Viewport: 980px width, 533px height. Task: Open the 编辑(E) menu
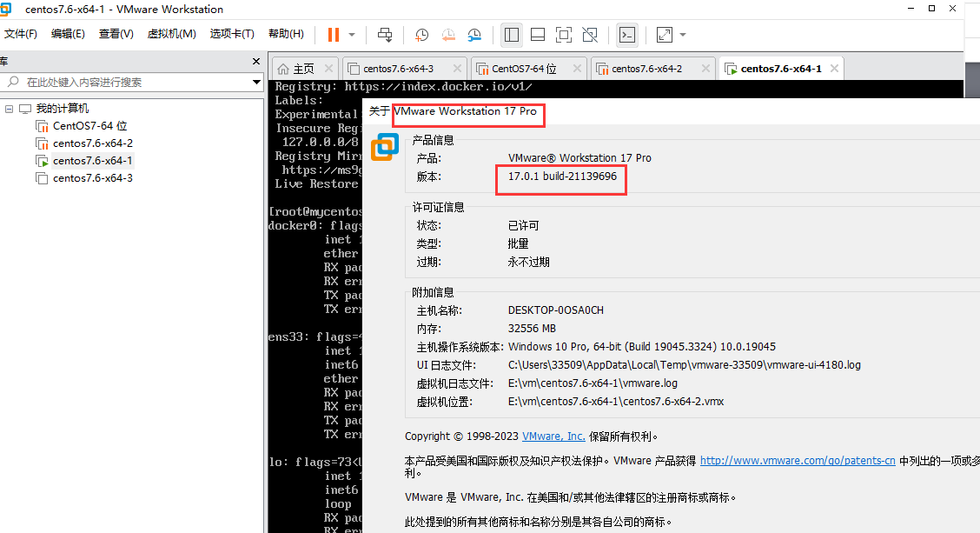(68, 34)
